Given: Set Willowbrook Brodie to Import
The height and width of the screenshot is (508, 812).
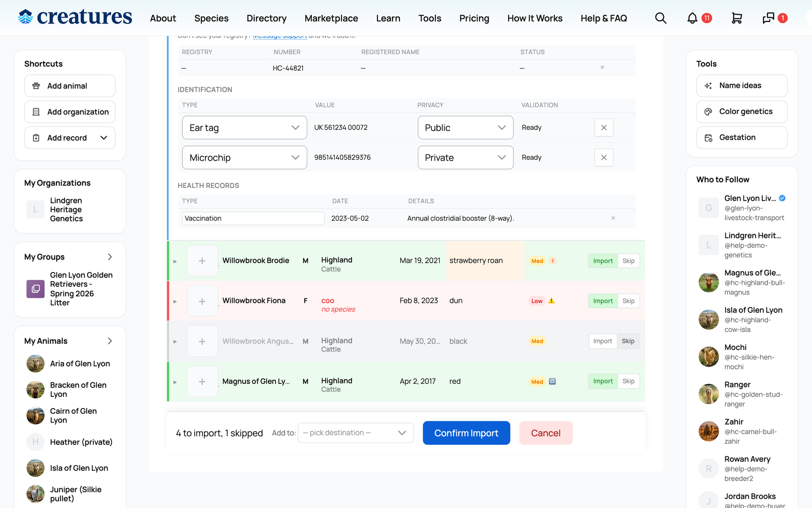Looking at the screenshot, I should click(603, 261).
